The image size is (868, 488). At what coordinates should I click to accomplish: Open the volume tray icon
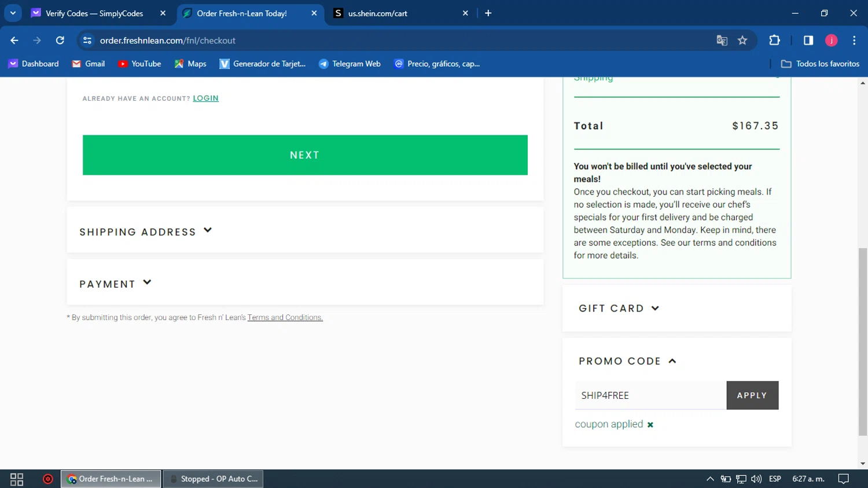pos(756,479)
